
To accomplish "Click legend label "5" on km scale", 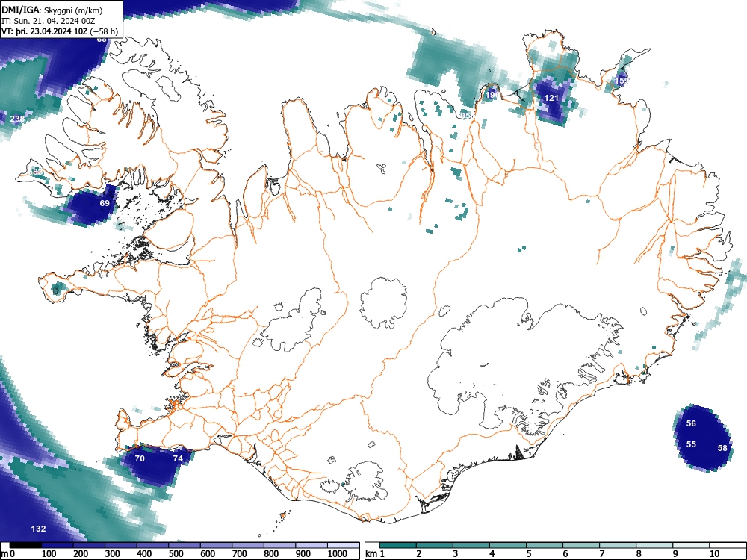I will point(529,554).
